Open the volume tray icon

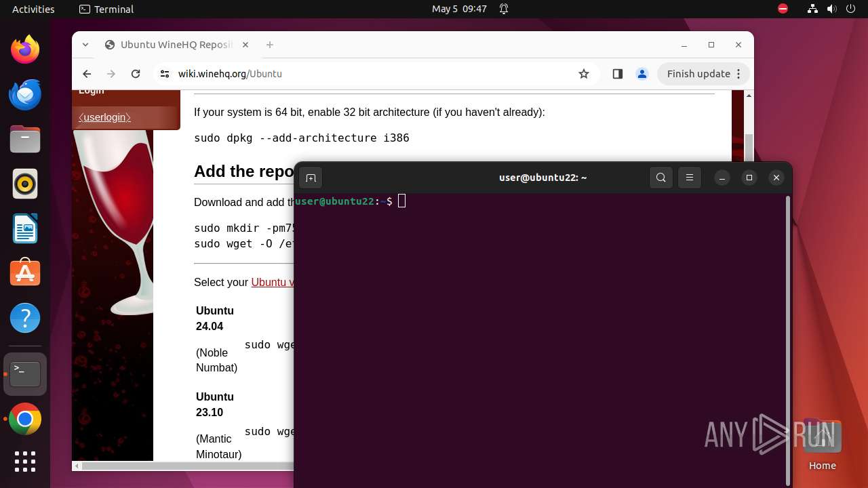[x=831, y=9]
